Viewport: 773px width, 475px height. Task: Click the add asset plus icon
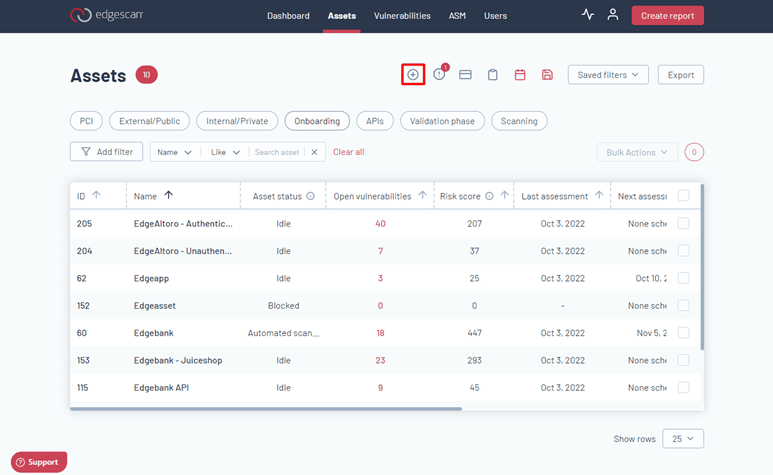tap(413, 74)
